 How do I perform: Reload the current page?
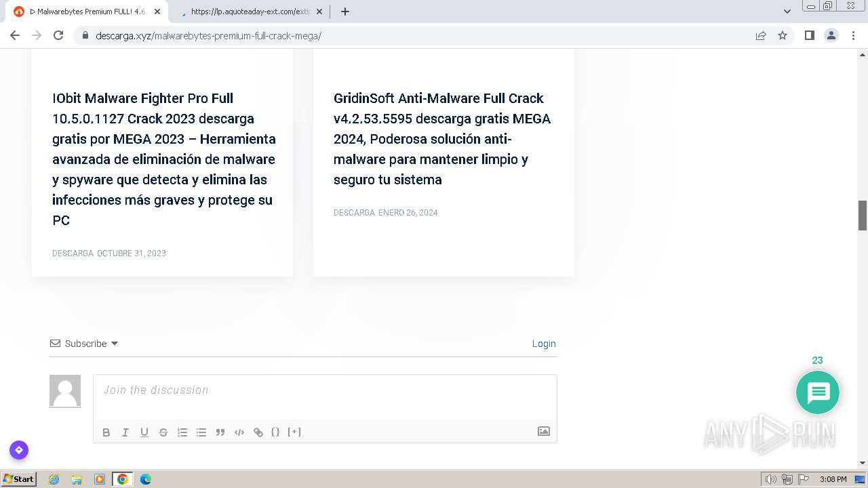coord(58,35)
